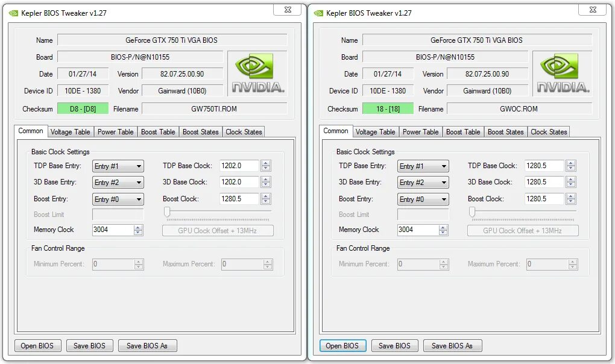615x364 pixels.
Task: Open Clock States tab in left window
Action: pyautogui.click(x=244, y=132)
